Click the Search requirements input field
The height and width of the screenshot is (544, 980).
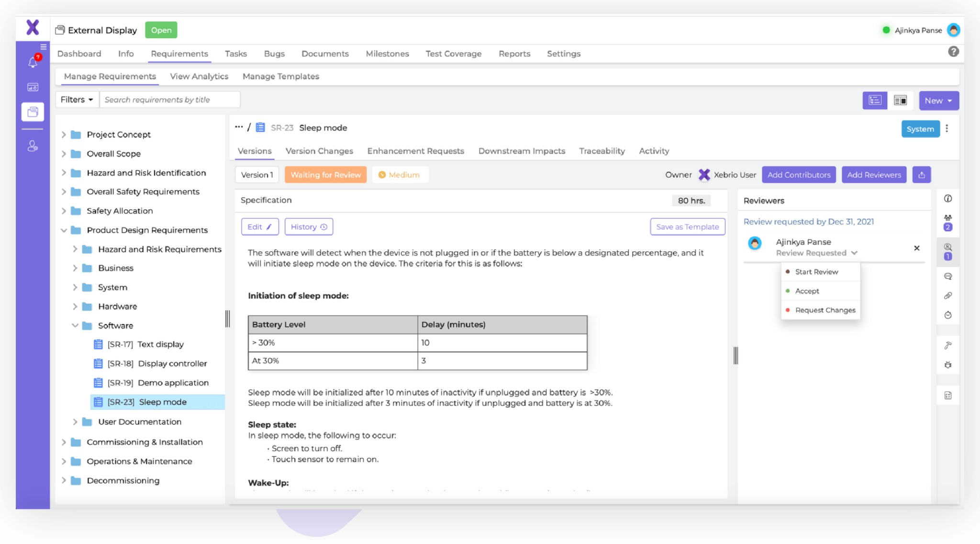coord(169,100)
